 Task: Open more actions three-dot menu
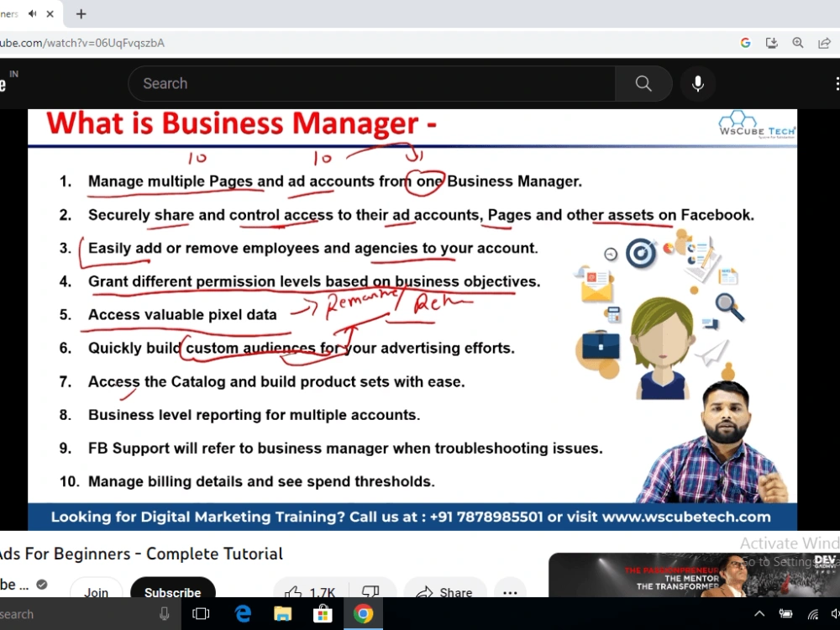(x=510, y=590)
